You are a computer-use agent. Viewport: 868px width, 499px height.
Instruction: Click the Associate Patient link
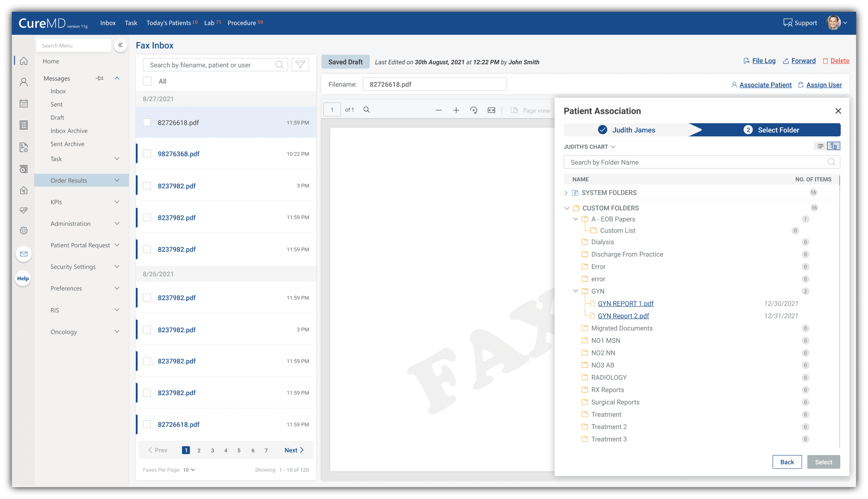pyautogui.click(x=765, y=85)
